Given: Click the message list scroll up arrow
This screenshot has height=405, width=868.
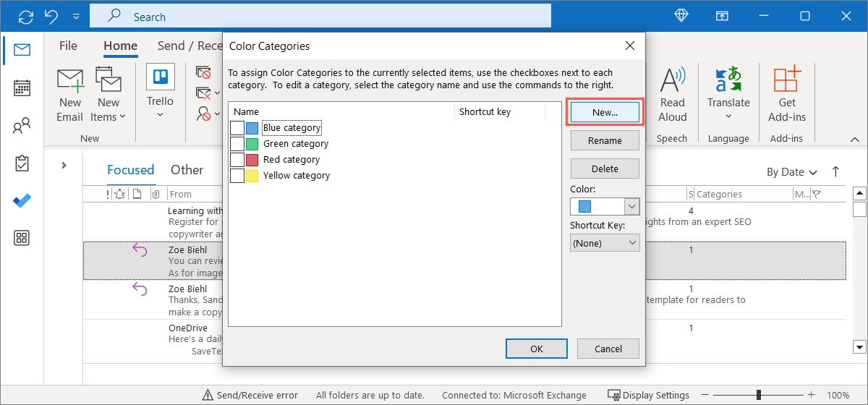Looking at the screenshot, I should click(x=859, y=193).
